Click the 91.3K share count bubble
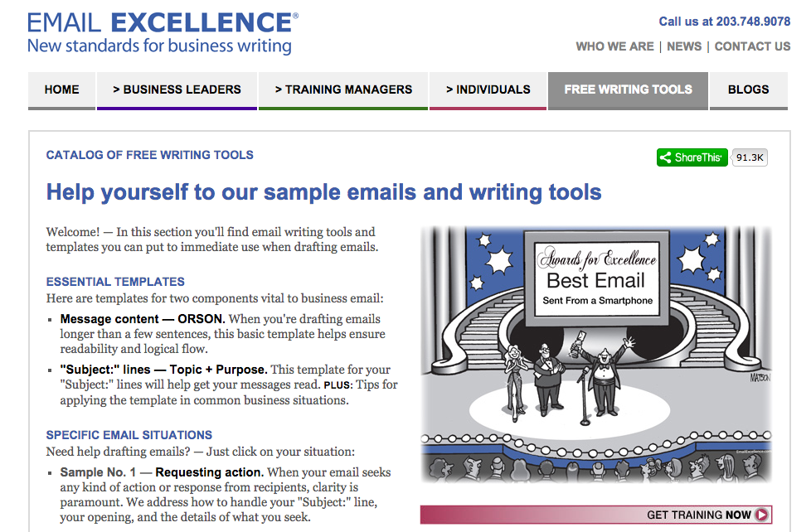The image size is (811, 532). tap(750, 157)
